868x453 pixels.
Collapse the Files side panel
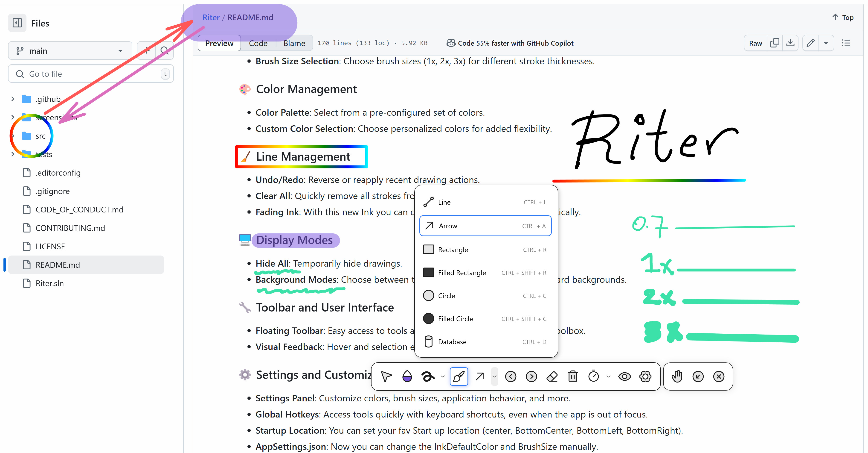17,23
